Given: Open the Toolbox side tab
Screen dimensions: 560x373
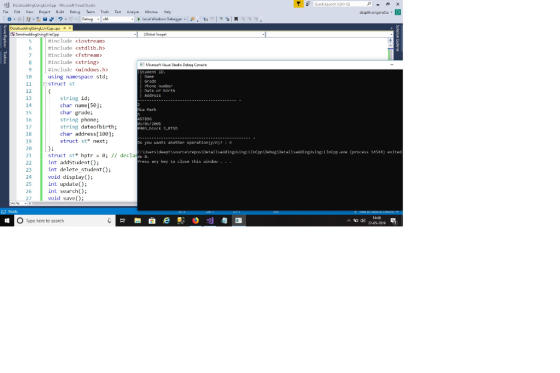Looking at the screenshot, I should tap(5, 57).
